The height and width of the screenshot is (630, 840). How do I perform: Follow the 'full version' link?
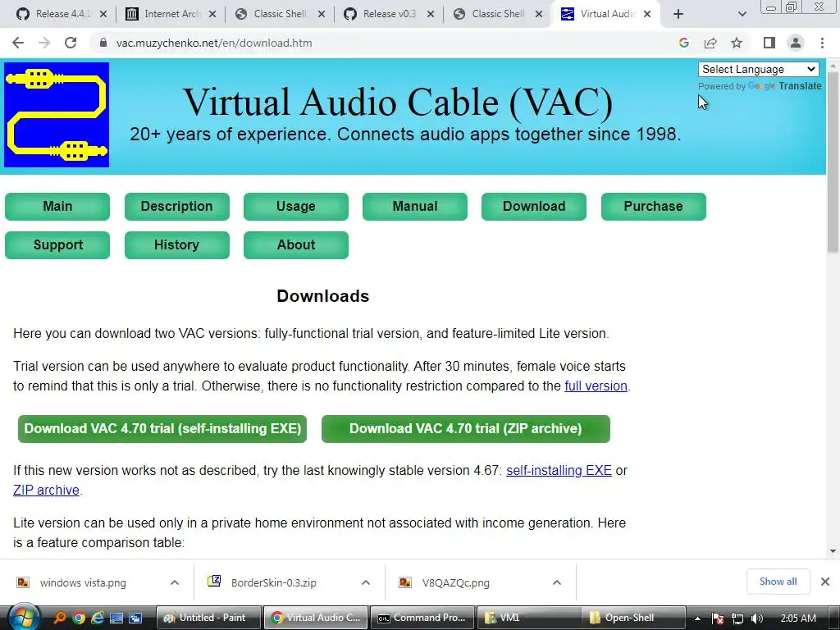click(x=596, y=386)
